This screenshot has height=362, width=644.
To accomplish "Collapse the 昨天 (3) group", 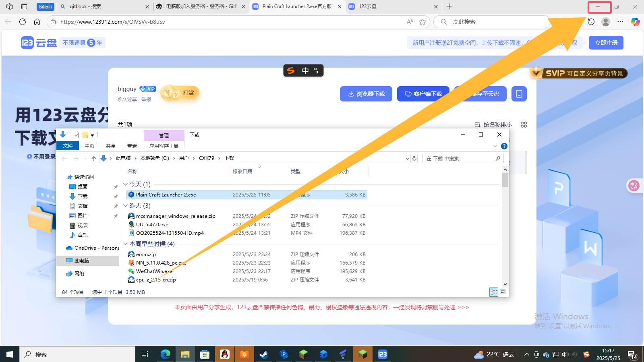I will click(126, 206).
